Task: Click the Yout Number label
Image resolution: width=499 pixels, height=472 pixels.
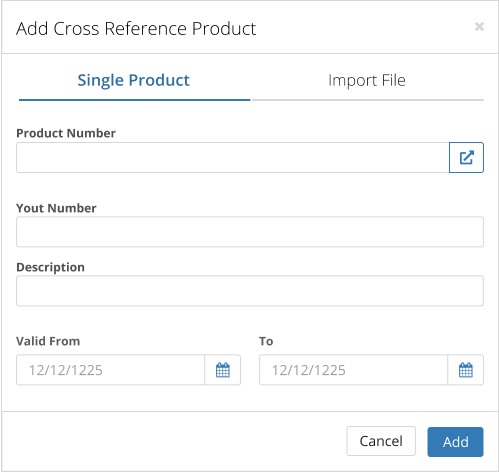Action: click(x=56, y=208)
